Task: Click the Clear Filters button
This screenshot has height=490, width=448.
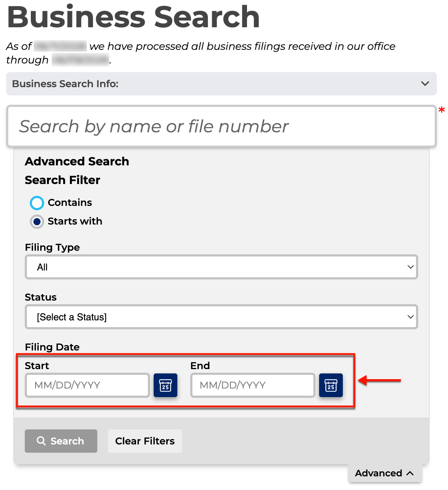Action: click(145, 441)
